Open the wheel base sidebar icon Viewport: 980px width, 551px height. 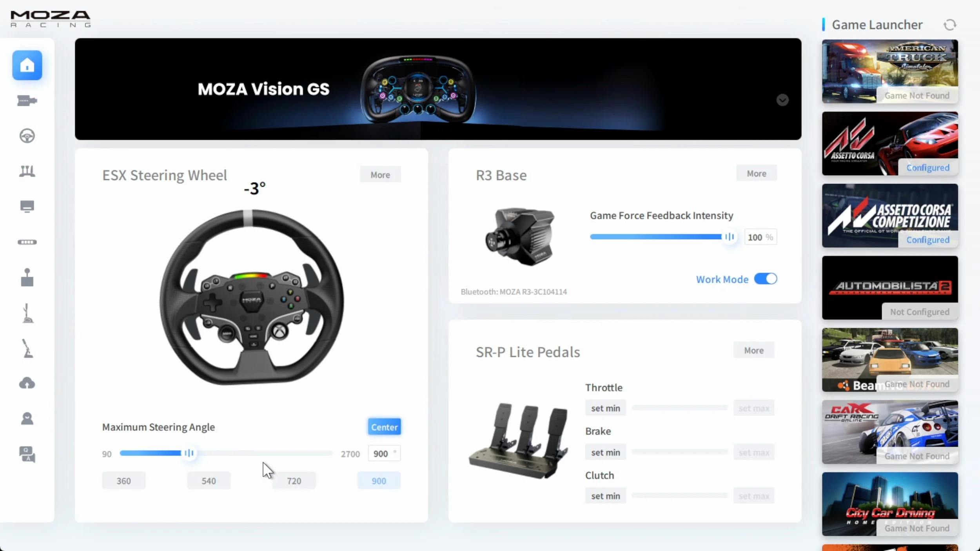[27, 101]
